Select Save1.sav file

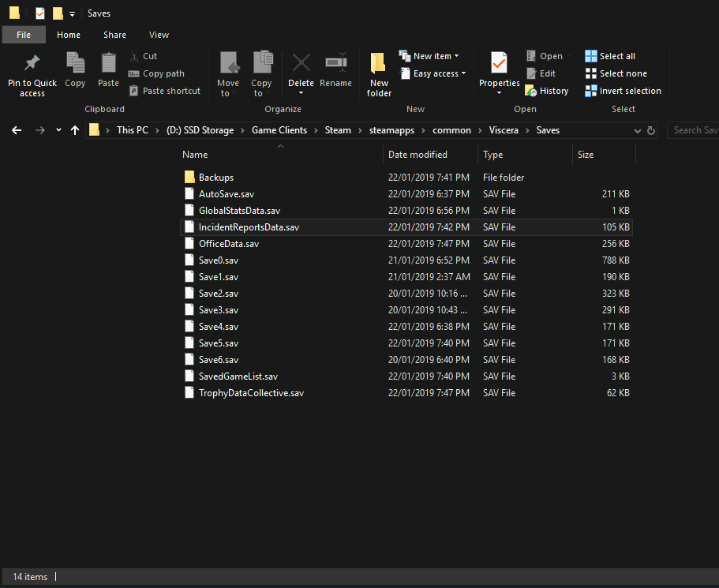click(x=406, y=277)
